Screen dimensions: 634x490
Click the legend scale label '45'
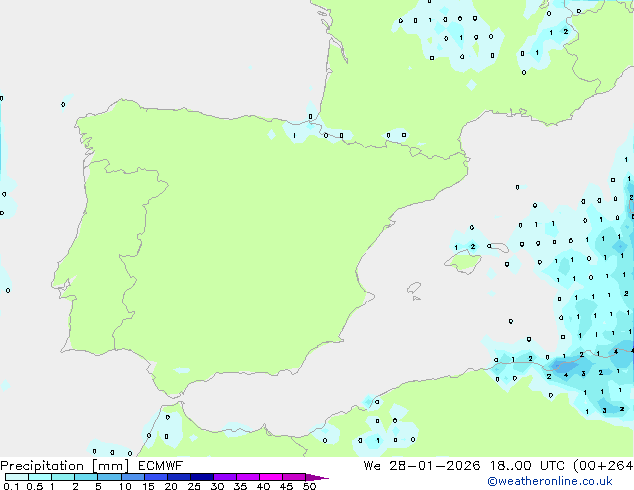[x=286, y=486]
